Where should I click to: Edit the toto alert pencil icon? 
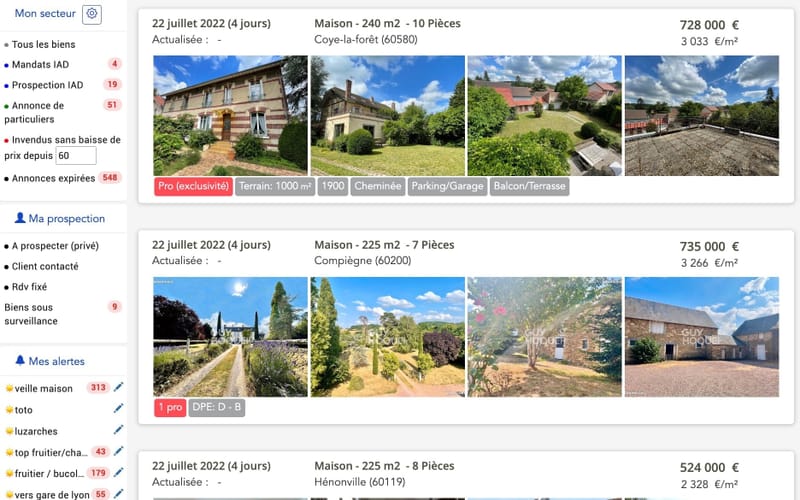coord(118,409)
